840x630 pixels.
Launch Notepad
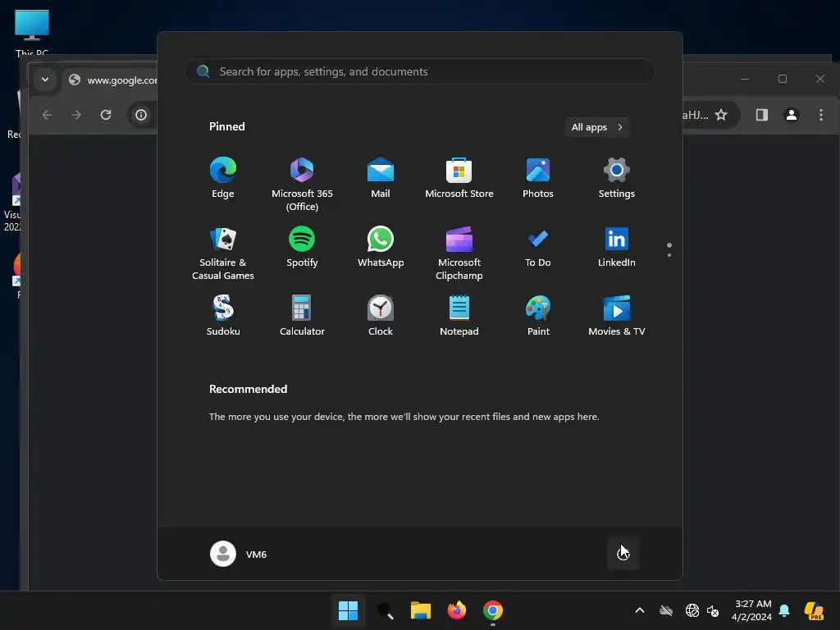coord(459,316)
